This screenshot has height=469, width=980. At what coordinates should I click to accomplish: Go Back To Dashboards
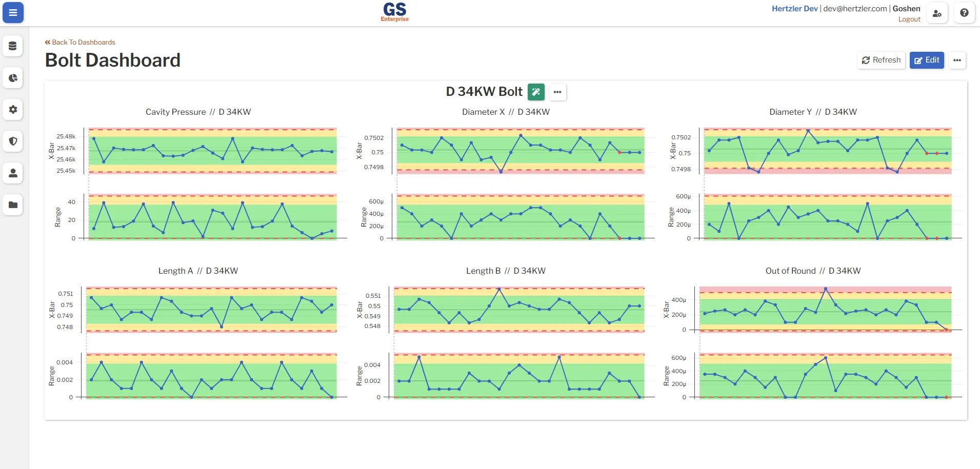tap(80, 43)
